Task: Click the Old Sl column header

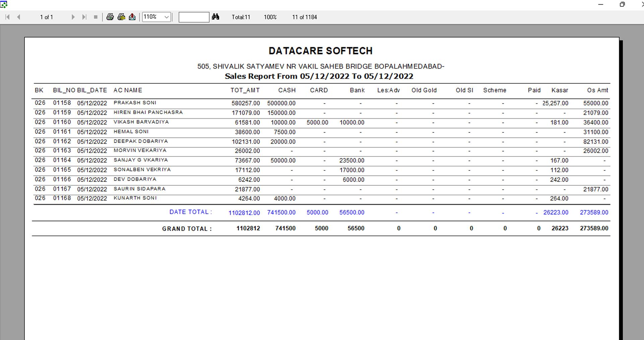Action: (464, 90)
